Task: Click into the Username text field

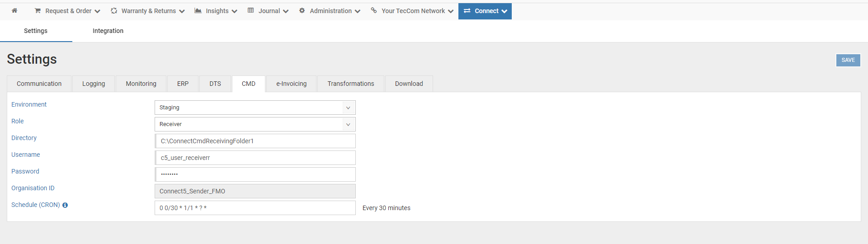Action: coord(255,158)
